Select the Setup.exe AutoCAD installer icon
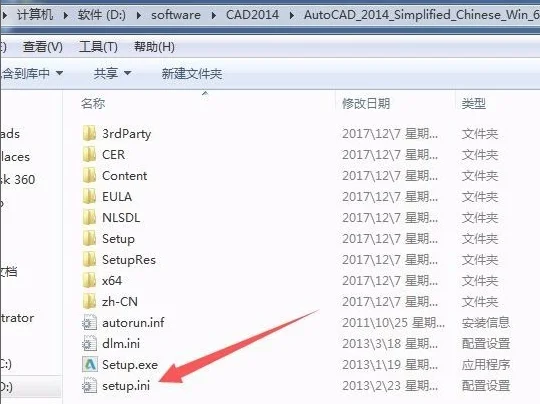This screenshot has height=404, width=540. (x=90, y=364)
